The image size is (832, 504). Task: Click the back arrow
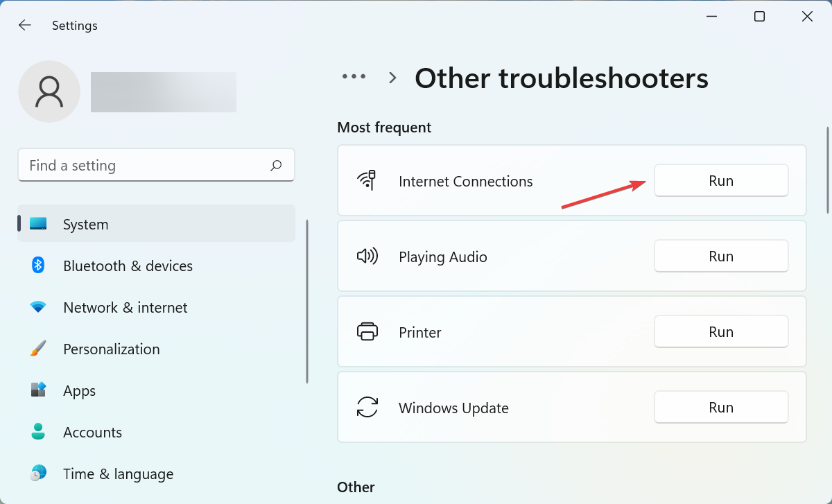25,25
